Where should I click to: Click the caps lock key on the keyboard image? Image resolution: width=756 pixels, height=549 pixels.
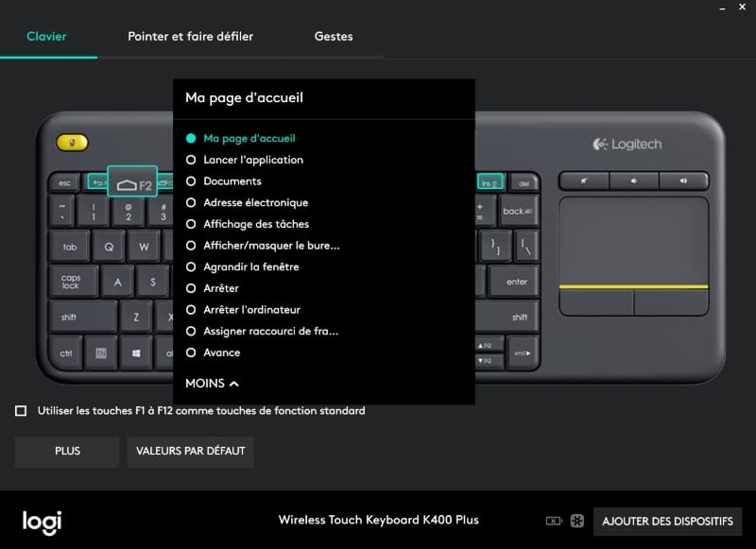click(x=74, y=282)
